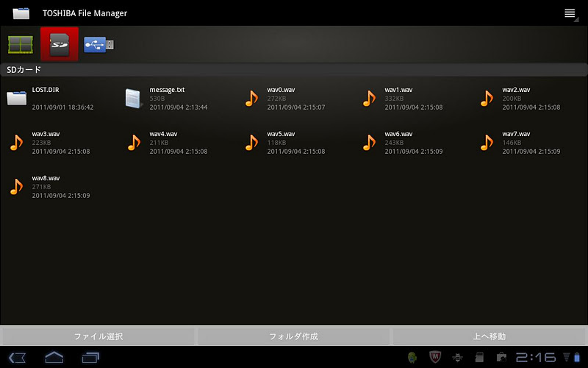588x368 pixels.
Task: Click the 332KB size label
Action: (394, 99)
